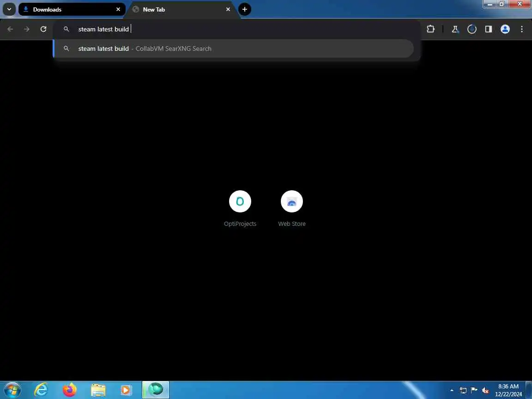The width and height of the screenshot is (532, 399).
Task: Open Windows Explorer from taskbar
Action: pos(98,390)
